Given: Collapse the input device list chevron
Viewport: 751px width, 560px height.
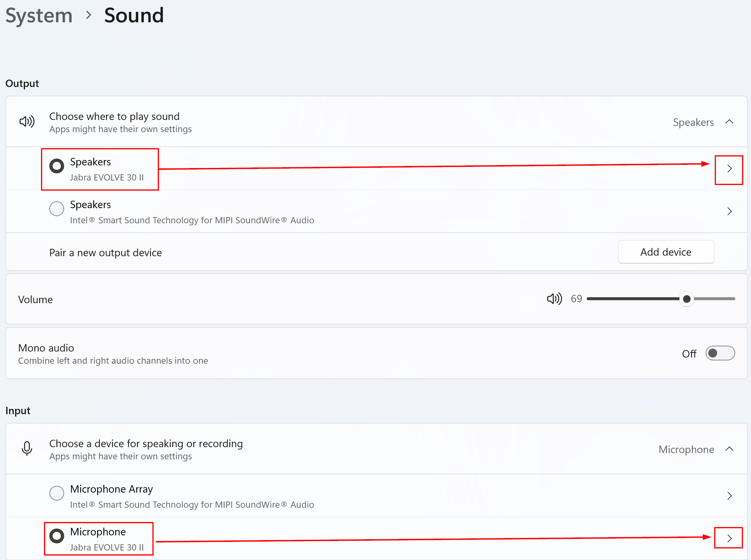Looking at the screenshot, I should pos(729,449).
